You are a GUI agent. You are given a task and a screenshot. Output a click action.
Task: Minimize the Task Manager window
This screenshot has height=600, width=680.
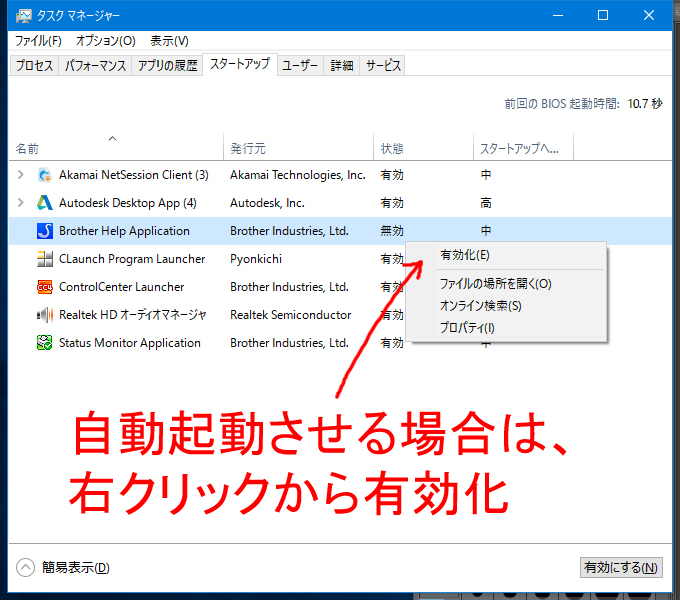click(x=558, y=16)
